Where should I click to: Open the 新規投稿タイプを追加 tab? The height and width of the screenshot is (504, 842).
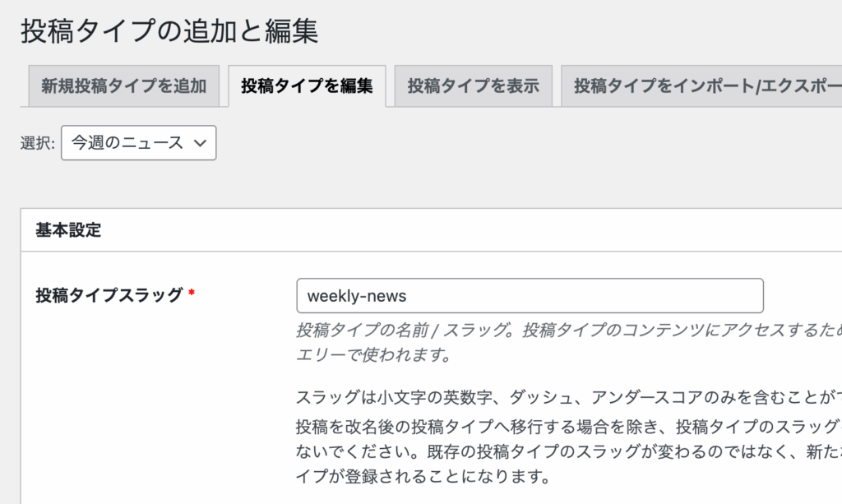(x=123, y=86)
